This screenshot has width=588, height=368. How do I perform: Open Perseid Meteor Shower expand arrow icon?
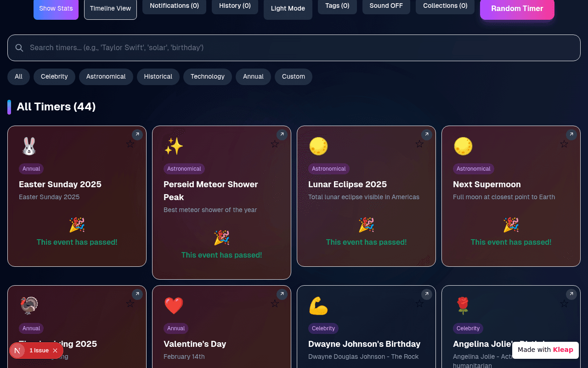pyautogui.click(x=282, y=134)
